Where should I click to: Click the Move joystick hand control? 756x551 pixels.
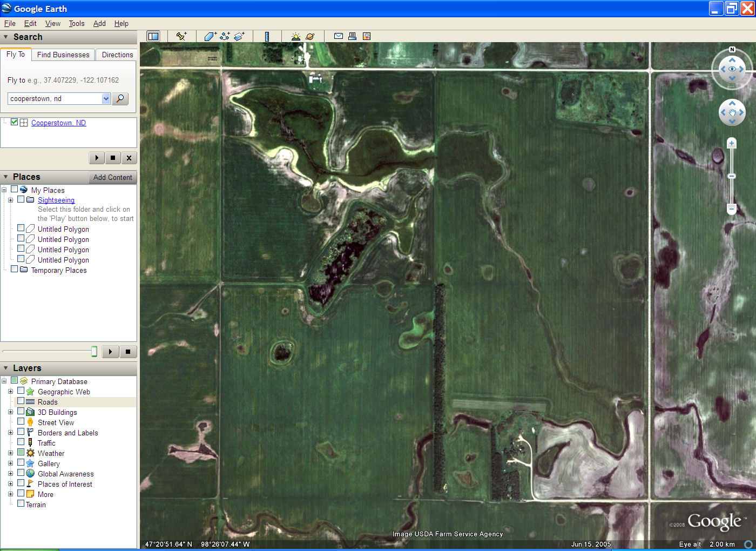(732, 112)
